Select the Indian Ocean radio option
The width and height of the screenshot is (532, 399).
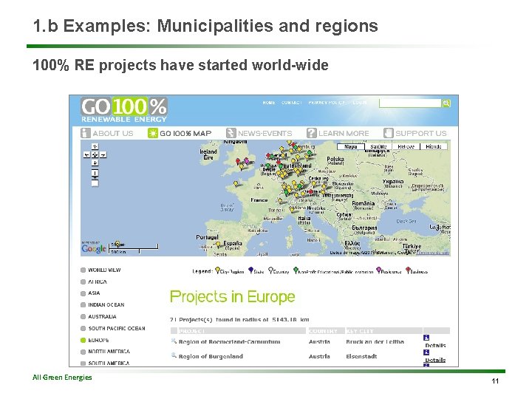pyautogui.click(x=83, y=304)
